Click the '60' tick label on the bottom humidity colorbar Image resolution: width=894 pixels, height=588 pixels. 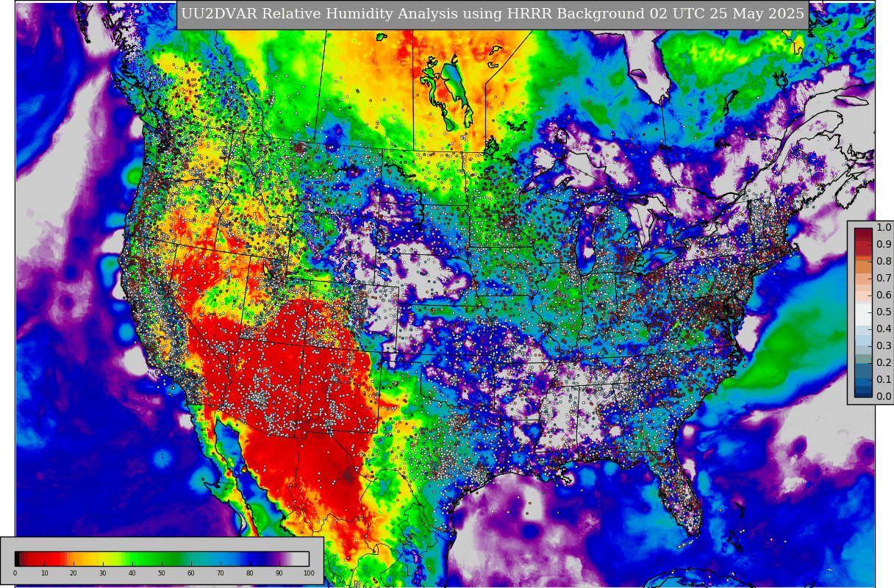click(191, 573)
